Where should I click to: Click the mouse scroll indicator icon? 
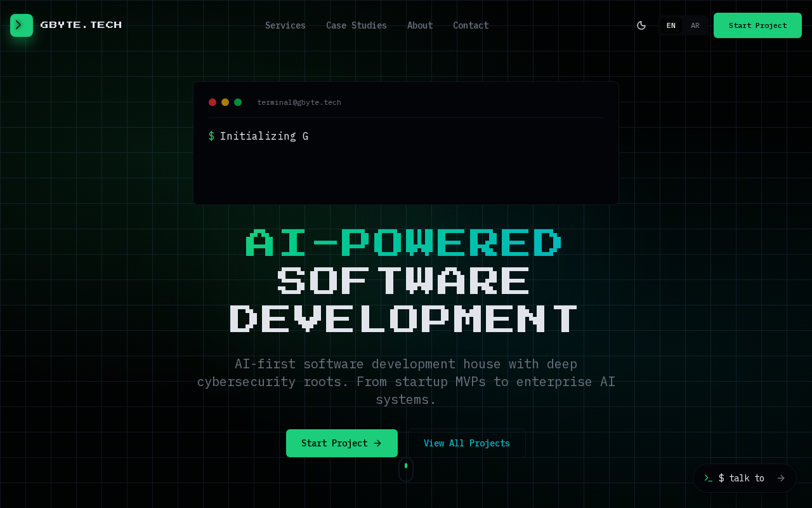tap(406, 469)
